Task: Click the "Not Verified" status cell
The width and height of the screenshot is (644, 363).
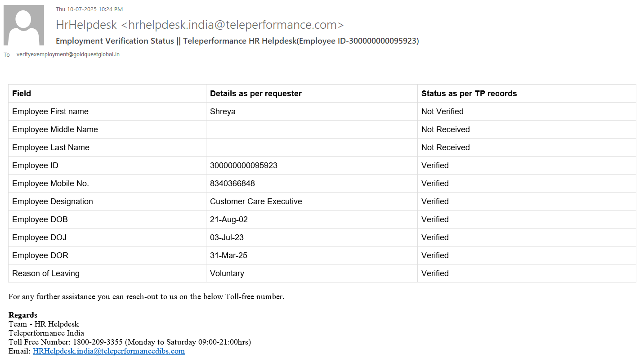Action: 442,112
